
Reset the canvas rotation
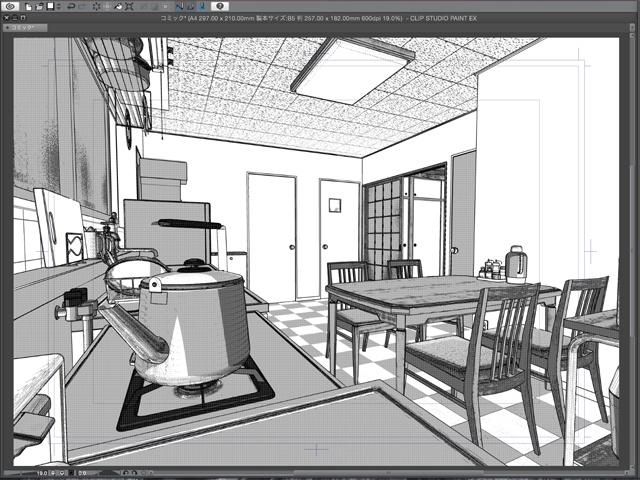pos(144,473)
